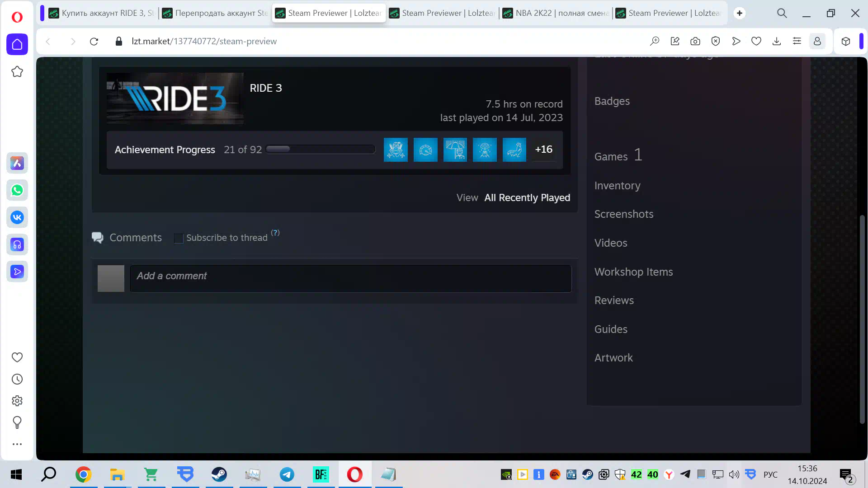Open zoom magnifier in address bar
Screen dimensions: 868x488
655,42
